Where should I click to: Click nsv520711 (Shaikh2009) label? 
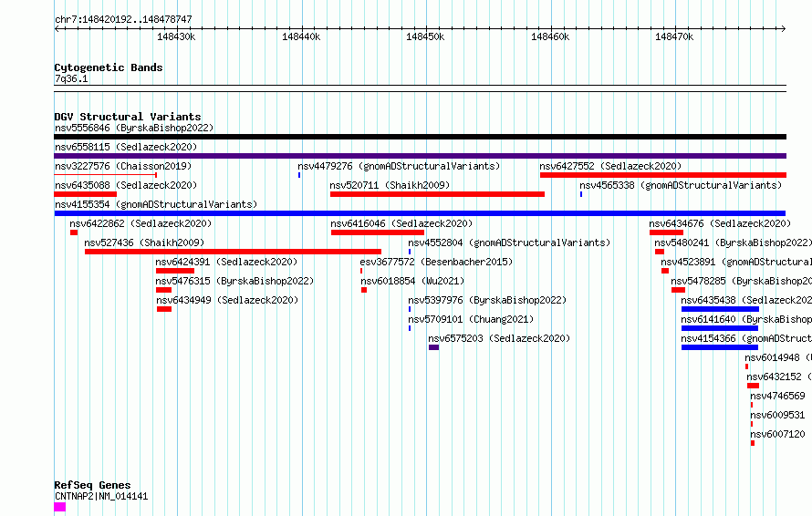[x=390, y=185]
